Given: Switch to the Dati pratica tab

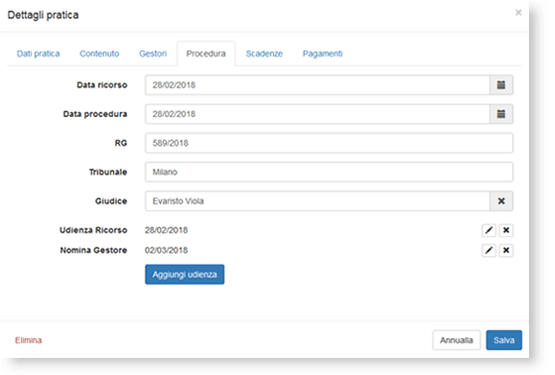Looking at the screenshot, I should click(38, 54).
